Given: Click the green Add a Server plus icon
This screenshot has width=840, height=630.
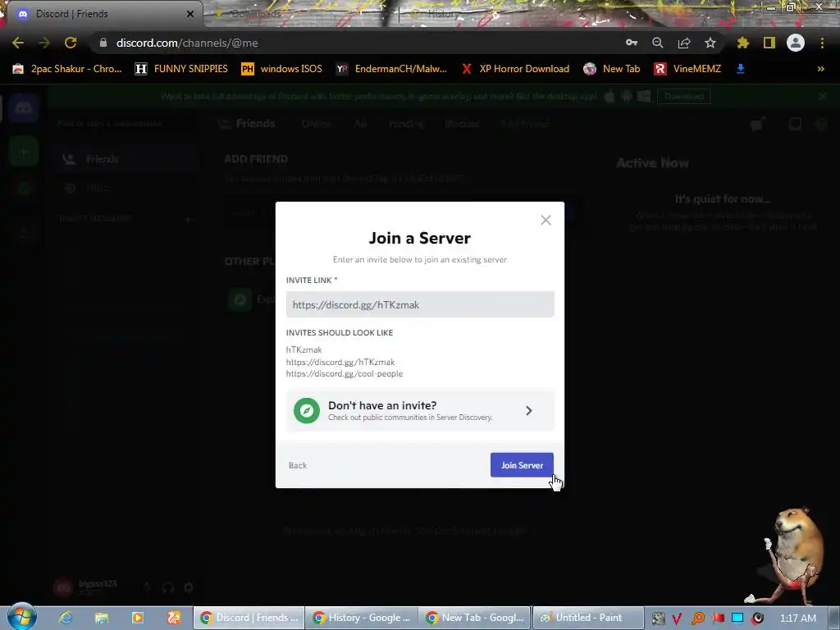Looking at the screenshot, I should (x=24, y=152).
